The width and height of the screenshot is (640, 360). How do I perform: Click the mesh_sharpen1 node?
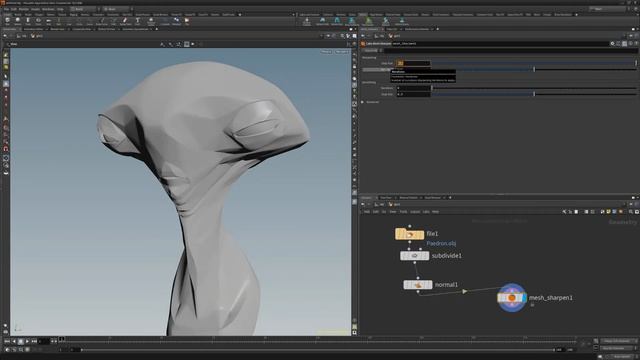512,298
